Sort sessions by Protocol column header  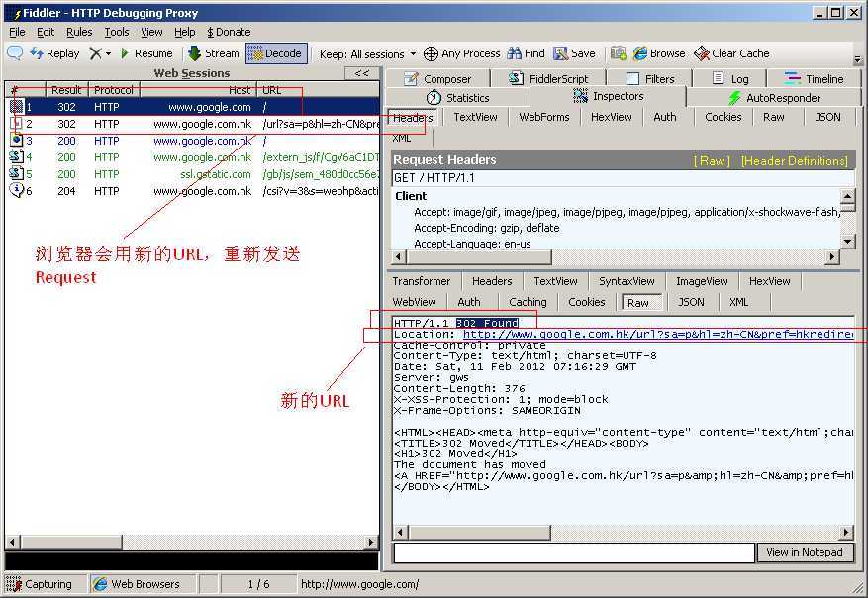pos(114,90)
